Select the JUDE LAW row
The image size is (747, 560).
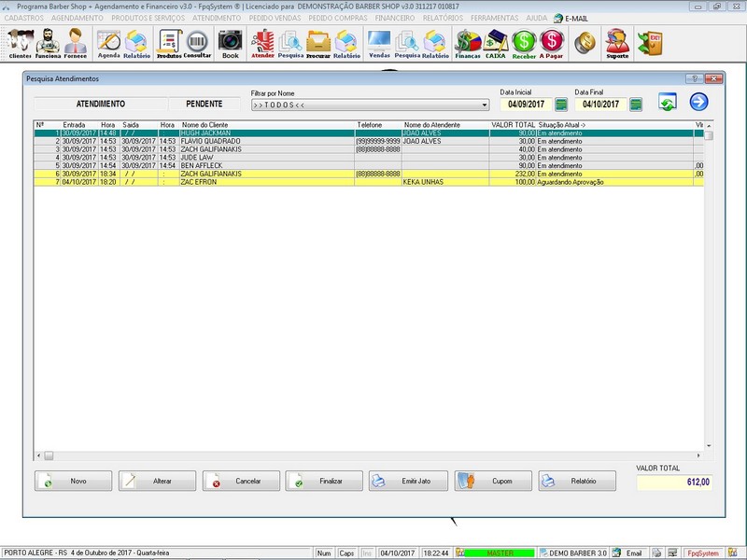point(368,158)
